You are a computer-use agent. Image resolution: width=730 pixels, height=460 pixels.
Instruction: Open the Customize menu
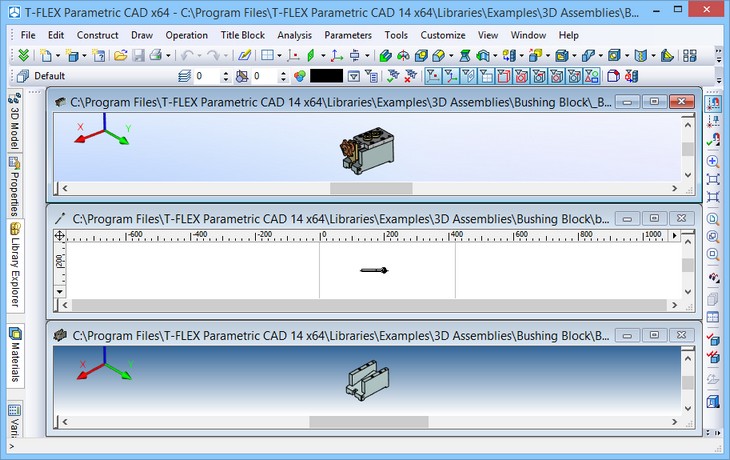point(443,35)
